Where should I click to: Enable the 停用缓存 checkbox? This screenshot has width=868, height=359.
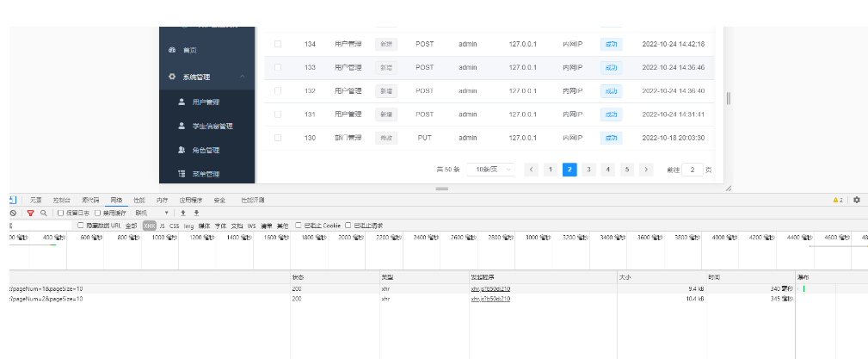(97, 213)
